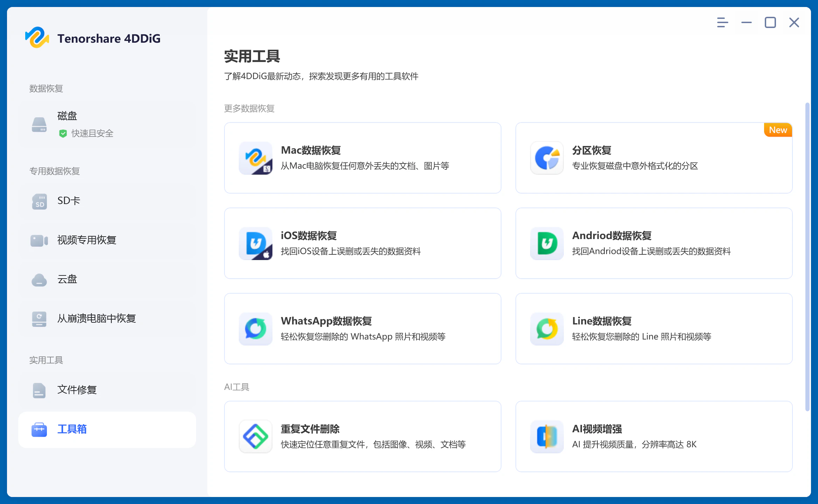Launch the AI视频增强 tool icon
Screen dimensions: 818x504
tap(547, 436)
